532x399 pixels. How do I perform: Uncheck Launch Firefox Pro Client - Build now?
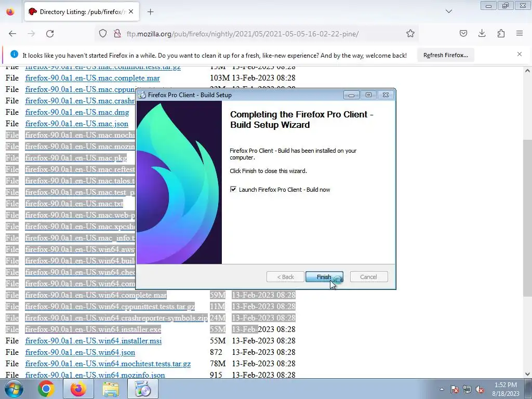point(233,189)
